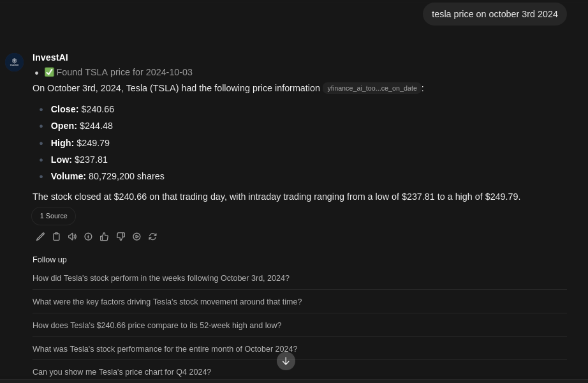Click the scroll-to-bottom chevron button

pyautogui.click(x=286, y=361)
